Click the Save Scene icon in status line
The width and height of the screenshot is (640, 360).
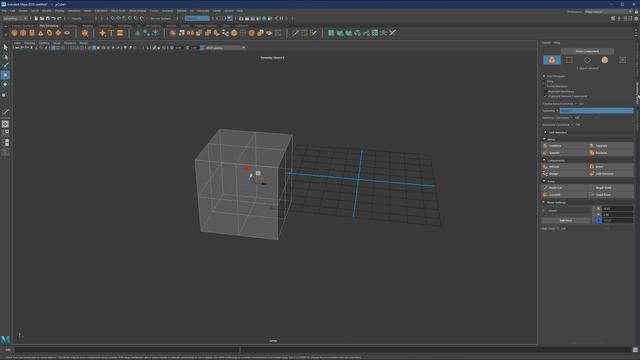[x=48, y=18]
